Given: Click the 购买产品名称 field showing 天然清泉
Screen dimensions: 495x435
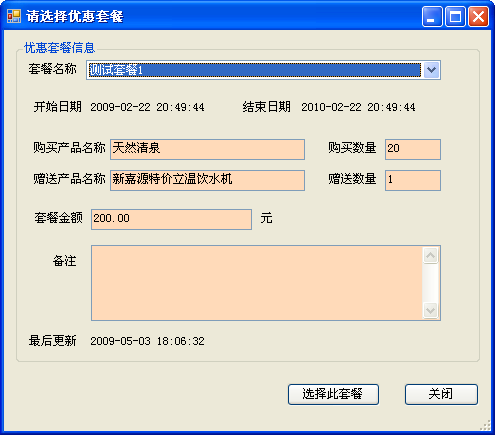Looking at the screenshot, I should coord(207,149).
